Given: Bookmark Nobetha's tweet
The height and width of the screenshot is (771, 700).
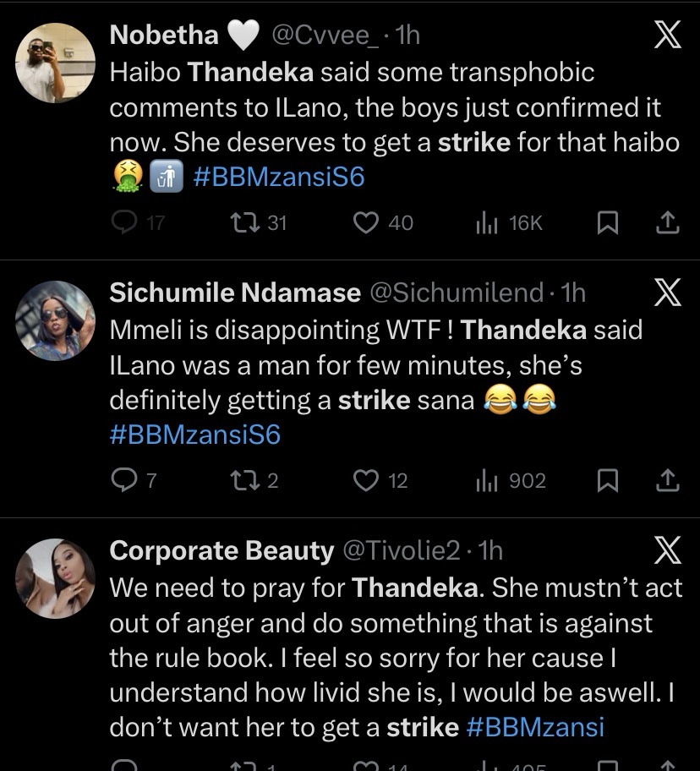Looking at the screenshot, I should tap(606, 222).
